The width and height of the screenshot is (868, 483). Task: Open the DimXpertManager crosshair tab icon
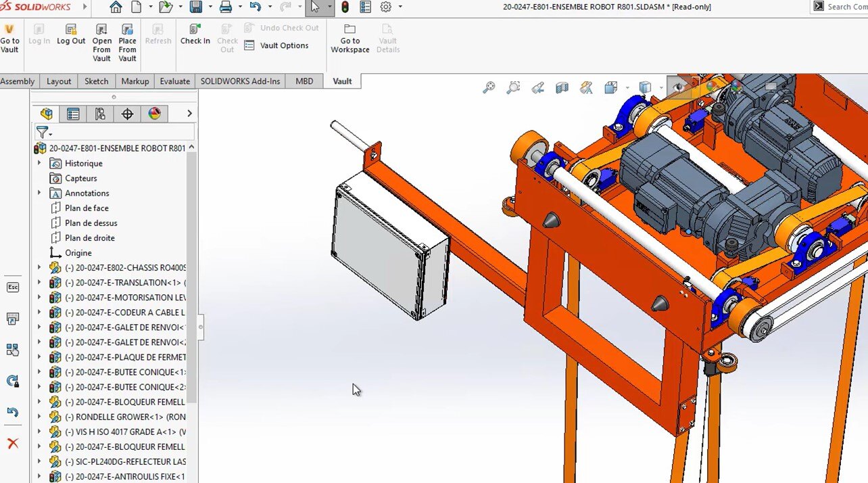[x=127, y=114]
